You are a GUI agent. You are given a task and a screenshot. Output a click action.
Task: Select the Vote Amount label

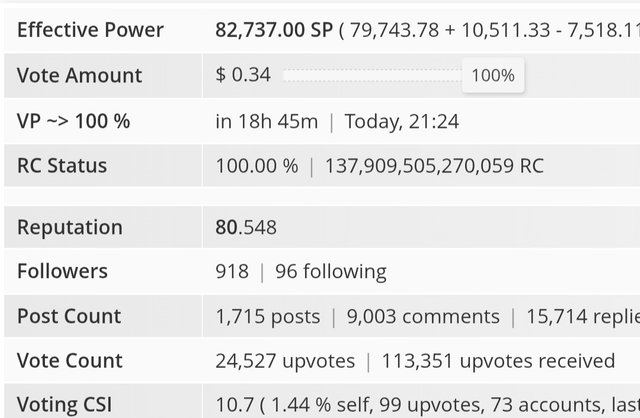point(79,76)
